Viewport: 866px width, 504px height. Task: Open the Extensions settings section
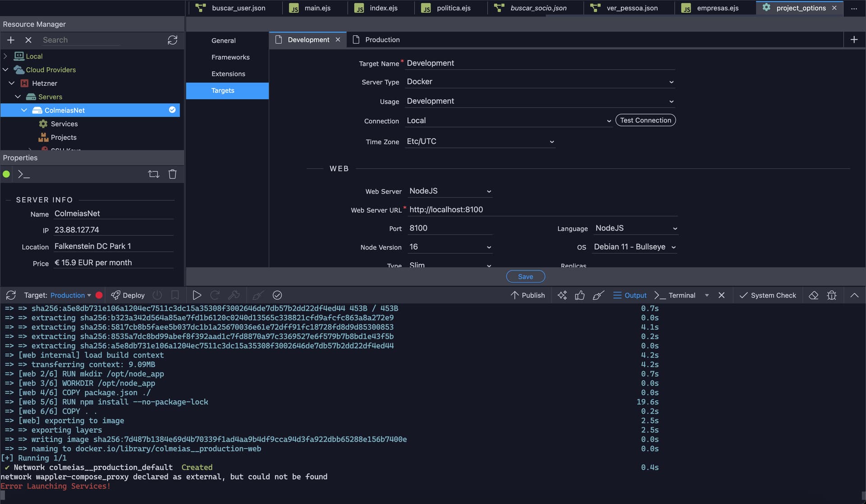(x=228, y=74)
